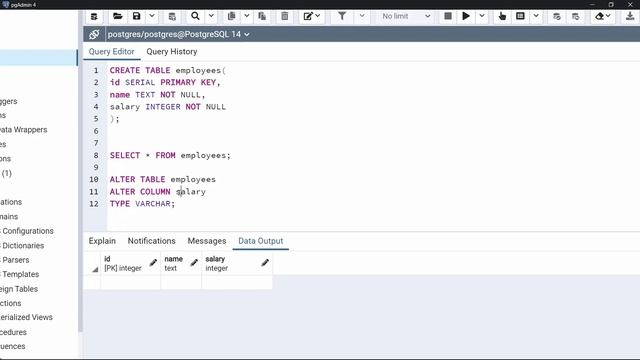The width and height of the screenshot is (640, 360).
Task: Switch to the Query Editor tab
Action: coord(111,52)
